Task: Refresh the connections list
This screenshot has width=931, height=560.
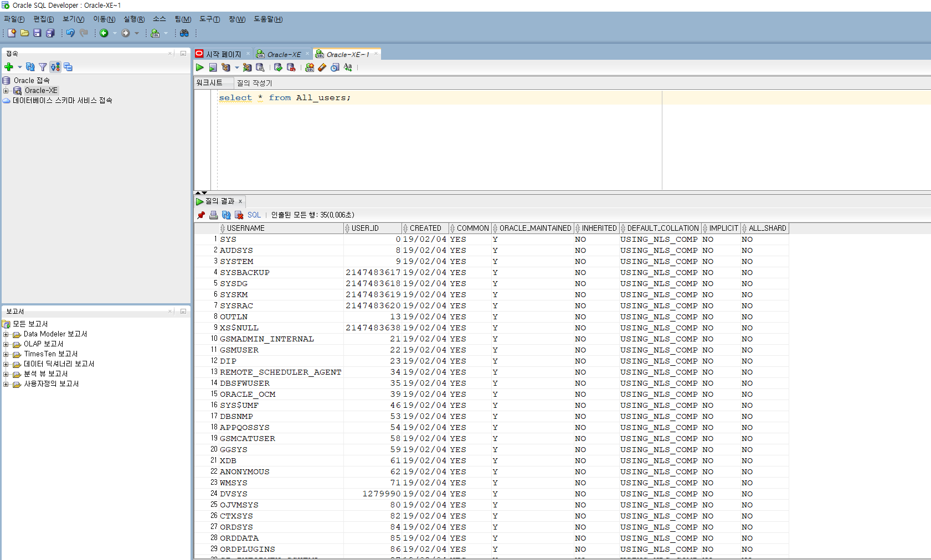Action: click(30, 67)
